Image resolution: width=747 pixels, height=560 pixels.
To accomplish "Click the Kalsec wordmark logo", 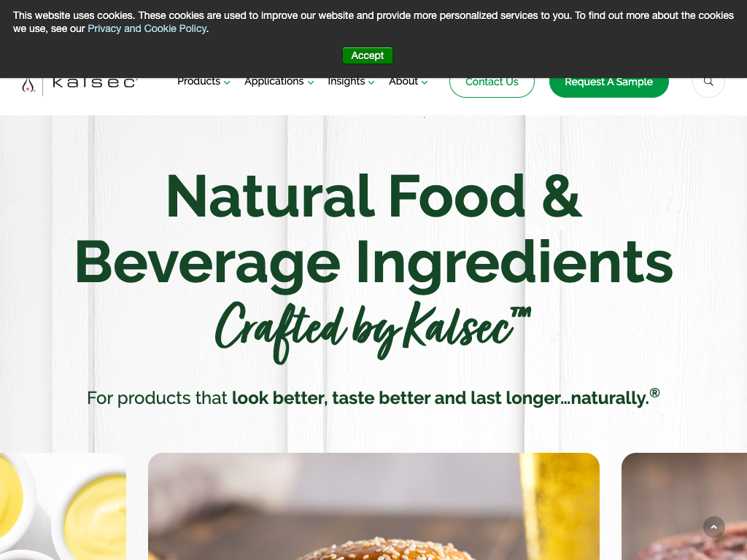I will pyautogui.click(x=95, y=83).
